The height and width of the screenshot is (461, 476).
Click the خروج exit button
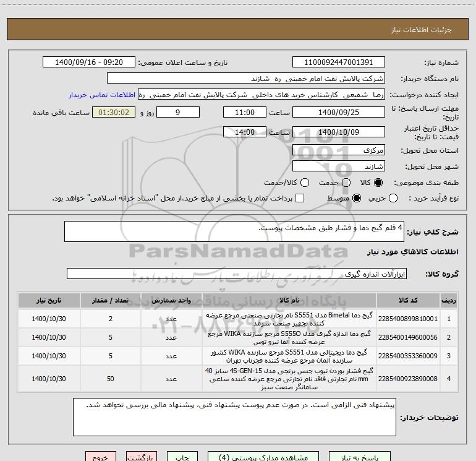(x=101, y=457)
